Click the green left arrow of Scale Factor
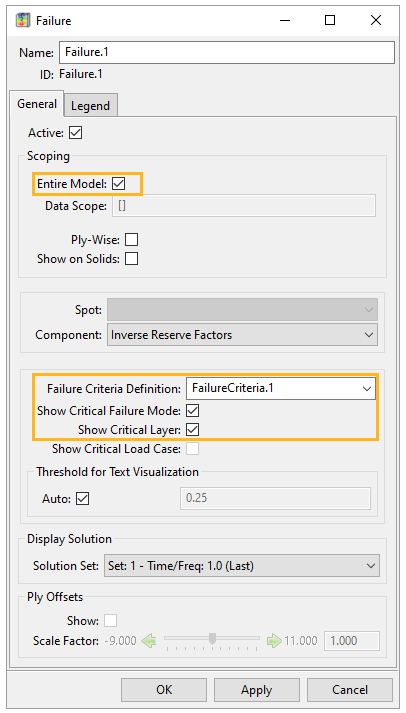This screenshot has height=713, width=406. click(148, 641)
